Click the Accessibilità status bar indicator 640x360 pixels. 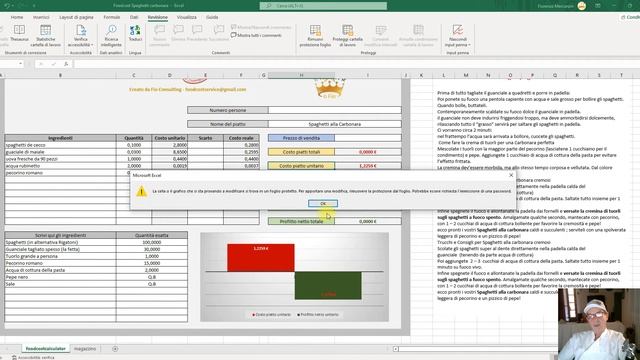(x=33, y=357)
